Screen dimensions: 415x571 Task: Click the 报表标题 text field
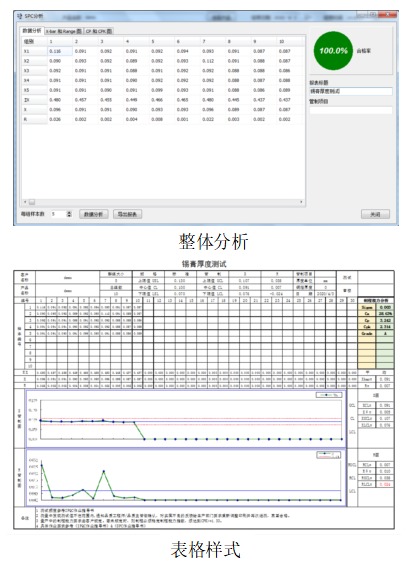point(351,91)
